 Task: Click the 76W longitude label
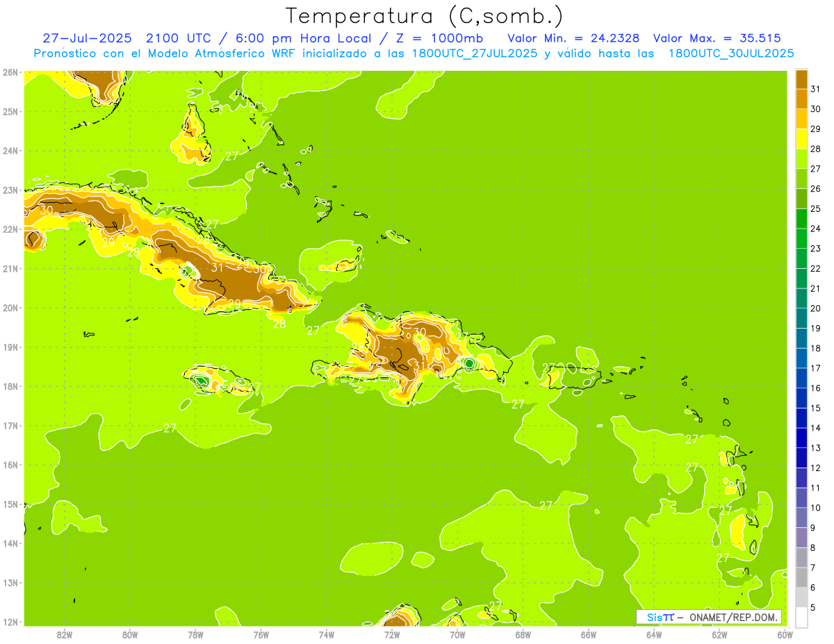pos(261,634)
